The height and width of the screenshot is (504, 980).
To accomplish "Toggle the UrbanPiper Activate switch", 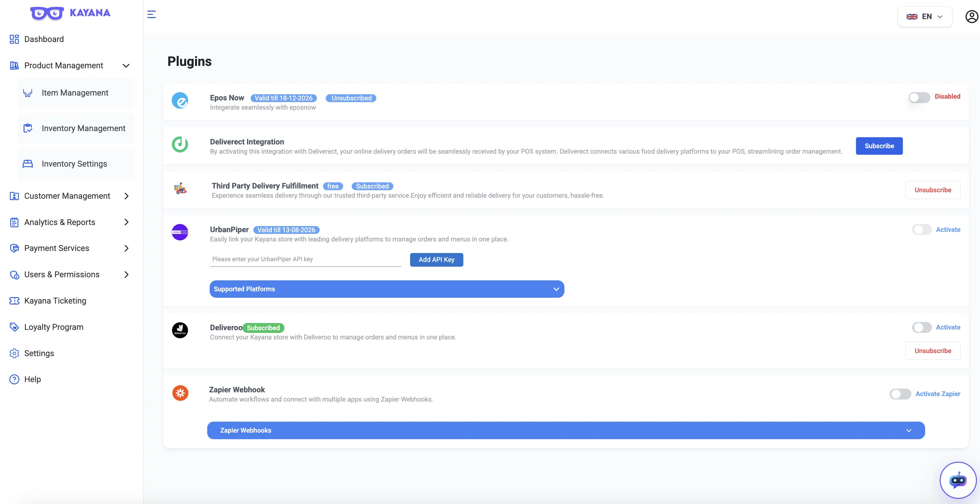I will pos(921,229).
